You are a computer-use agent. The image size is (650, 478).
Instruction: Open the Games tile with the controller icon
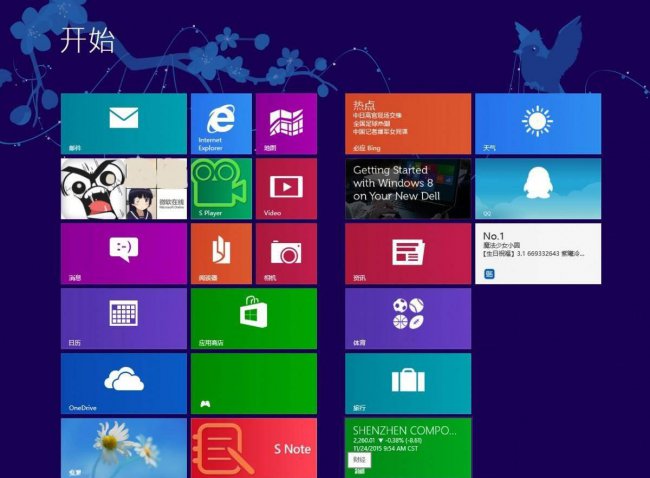pos(254,383)
